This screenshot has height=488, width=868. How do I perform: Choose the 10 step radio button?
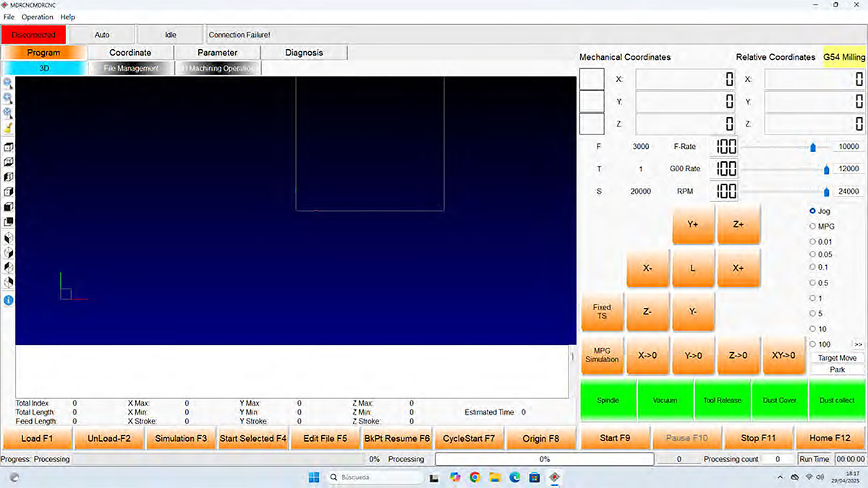[x=813, y=329]
